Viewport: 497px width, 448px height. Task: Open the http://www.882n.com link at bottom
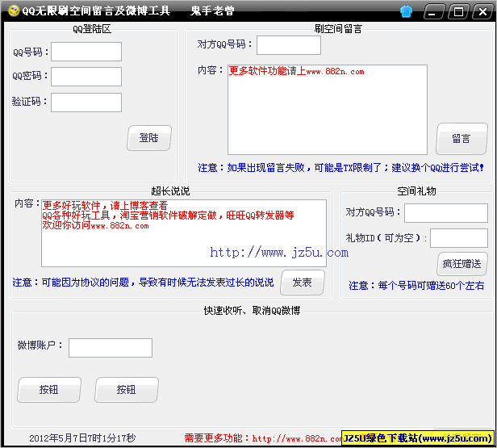(x=297, y=438)
